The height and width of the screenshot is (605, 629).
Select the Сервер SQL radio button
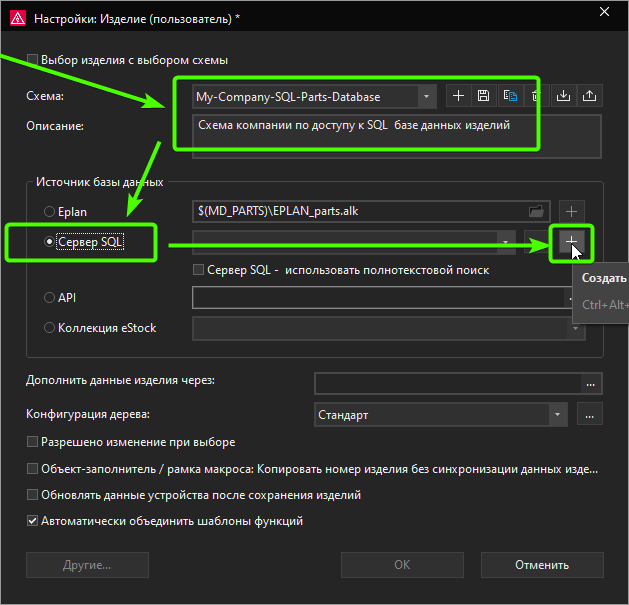(49, 242)
